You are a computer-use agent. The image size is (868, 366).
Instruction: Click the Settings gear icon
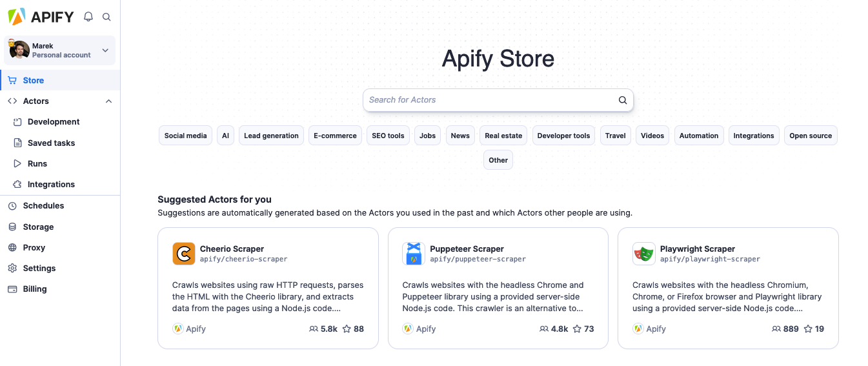click(12, 269)
